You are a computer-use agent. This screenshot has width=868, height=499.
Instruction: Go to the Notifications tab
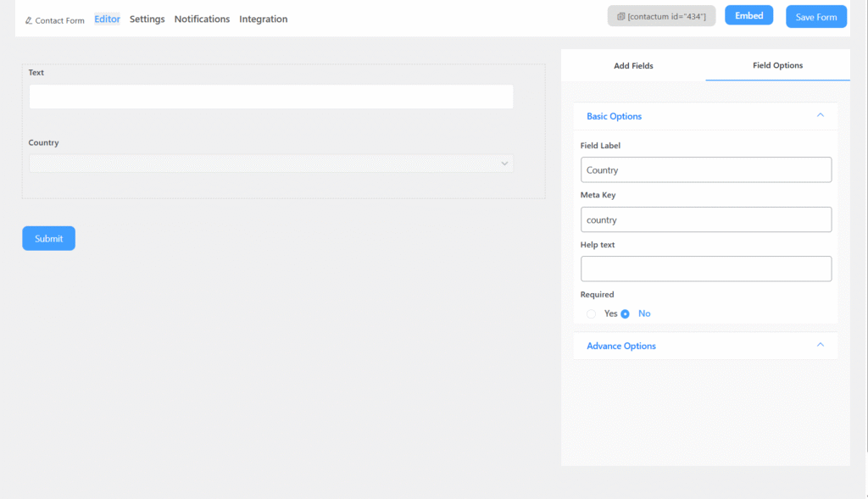click(x=202, y=19)
